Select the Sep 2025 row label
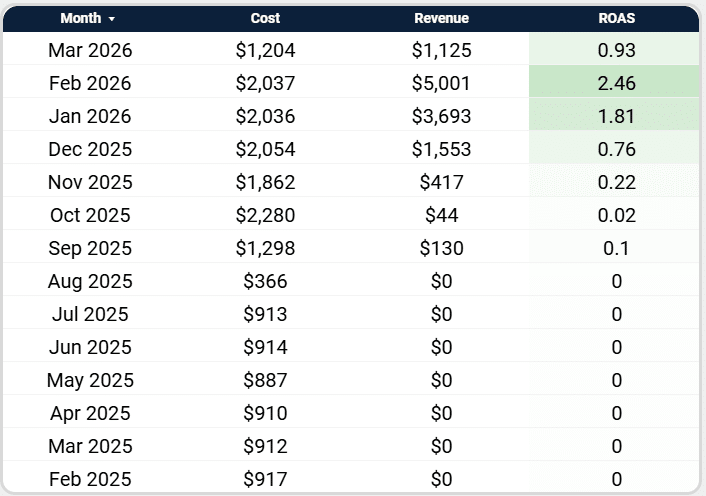This screenshot has height=496, width=706. click(x=90, y=248)
